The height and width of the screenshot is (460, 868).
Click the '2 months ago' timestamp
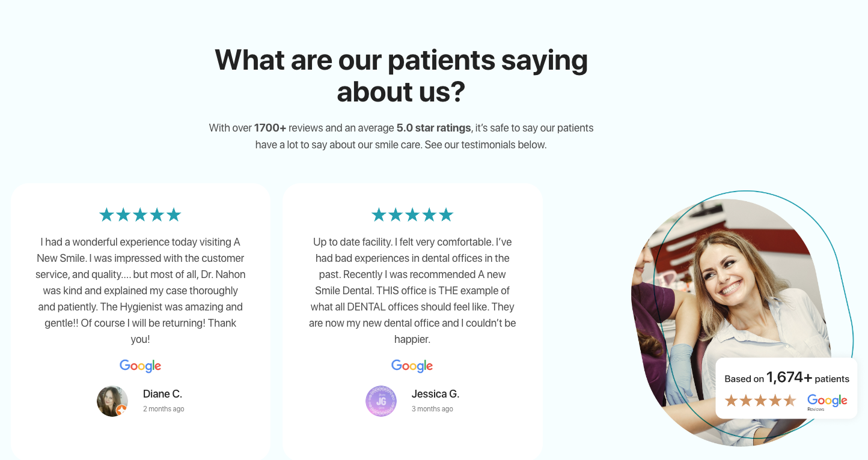[164, 409]
